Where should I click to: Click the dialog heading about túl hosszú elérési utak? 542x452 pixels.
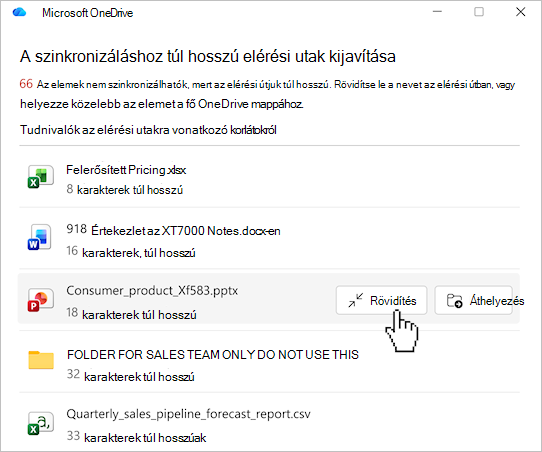[x=208, y=56]
